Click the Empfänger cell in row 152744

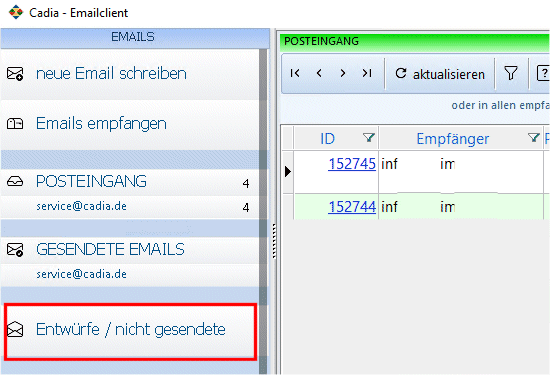pos(461,207)
